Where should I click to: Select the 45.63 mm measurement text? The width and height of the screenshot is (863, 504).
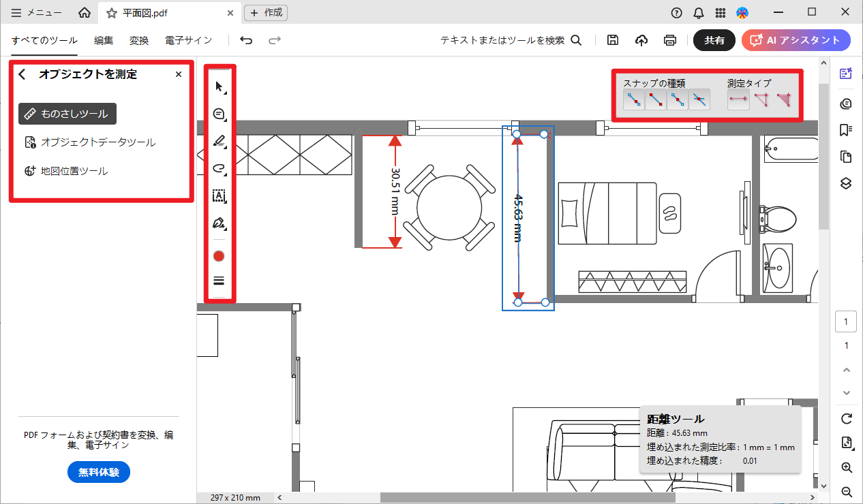(x=517, y=217)
